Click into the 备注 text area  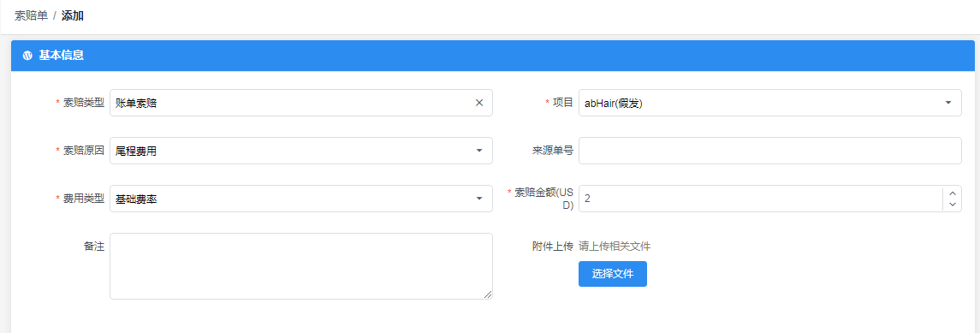[301, 266]
